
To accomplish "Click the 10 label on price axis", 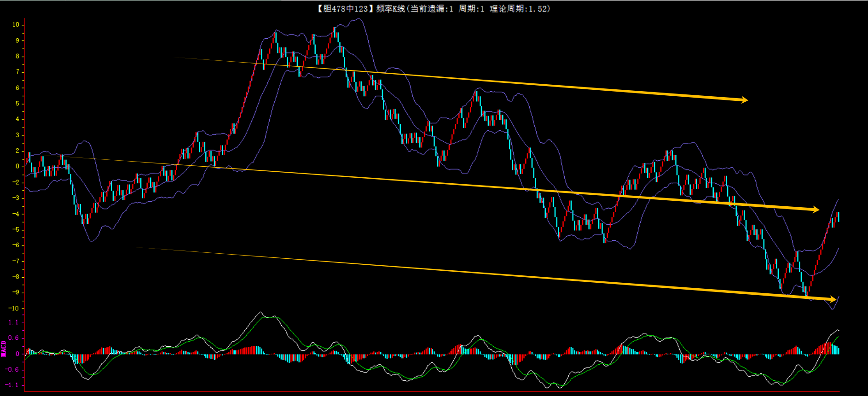I will pyautogui.click(x=16, y=24).
